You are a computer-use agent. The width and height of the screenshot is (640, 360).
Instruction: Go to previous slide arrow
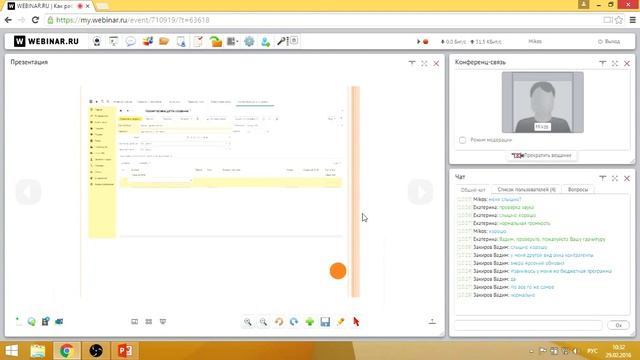point(28,191)
